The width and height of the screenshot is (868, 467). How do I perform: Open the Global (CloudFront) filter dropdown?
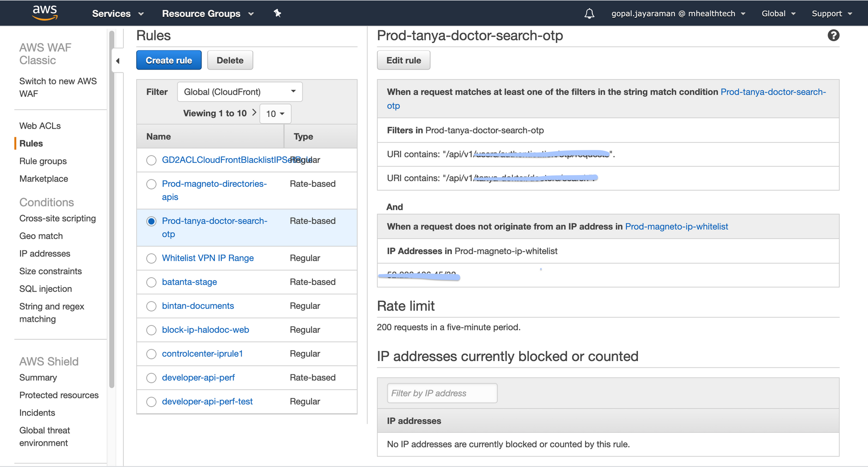pyautogui.click(x=240, y=92)
